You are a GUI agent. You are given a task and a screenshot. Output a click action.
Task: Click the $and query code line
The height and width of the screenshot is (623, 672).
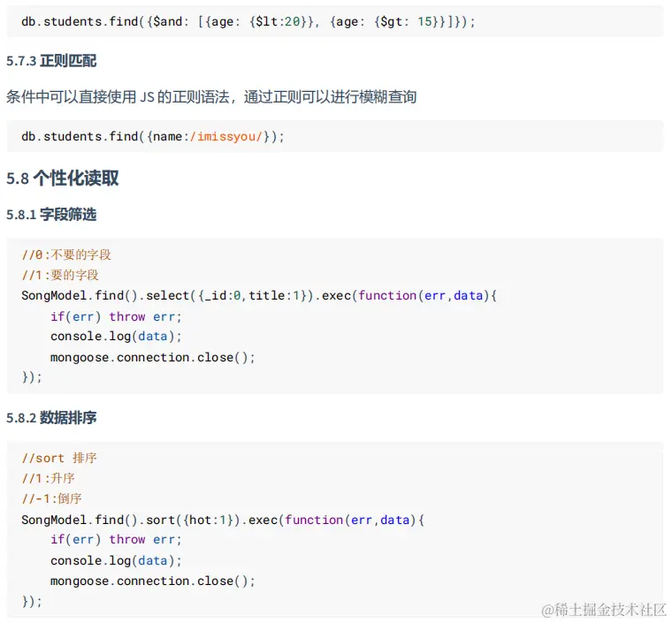248,21
